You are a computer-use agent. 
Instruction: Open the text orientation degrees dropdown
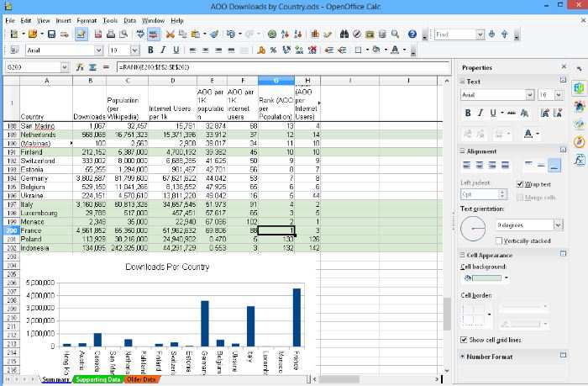(558, 225)
